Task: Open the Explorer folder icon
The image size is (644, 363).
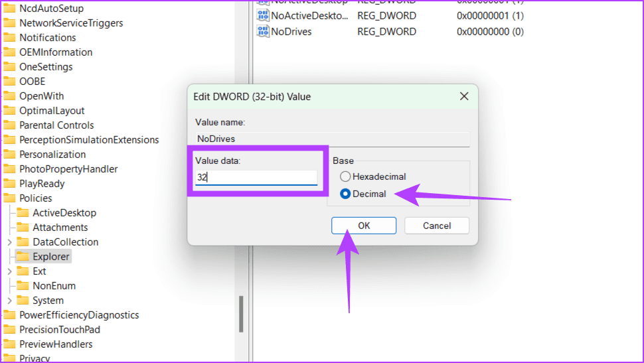Action: pyautogui.click(x=23, y=257)
